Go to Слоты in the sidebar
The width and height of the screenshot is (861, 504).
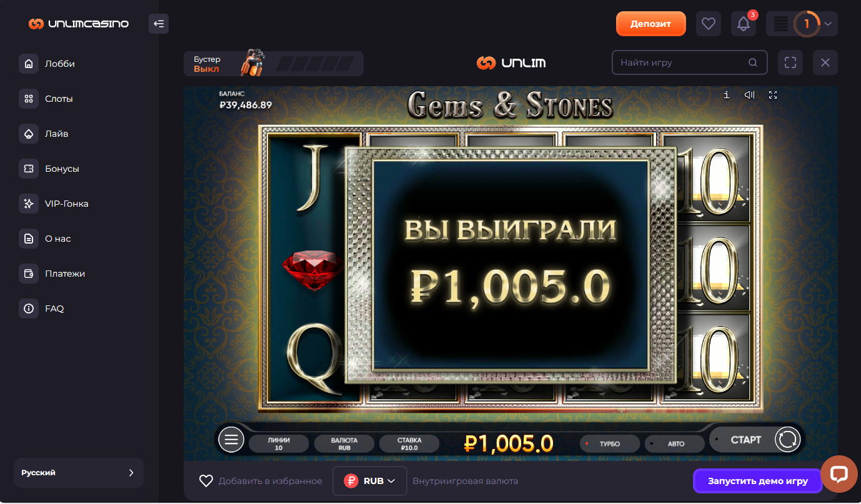(x=59, y=99)
